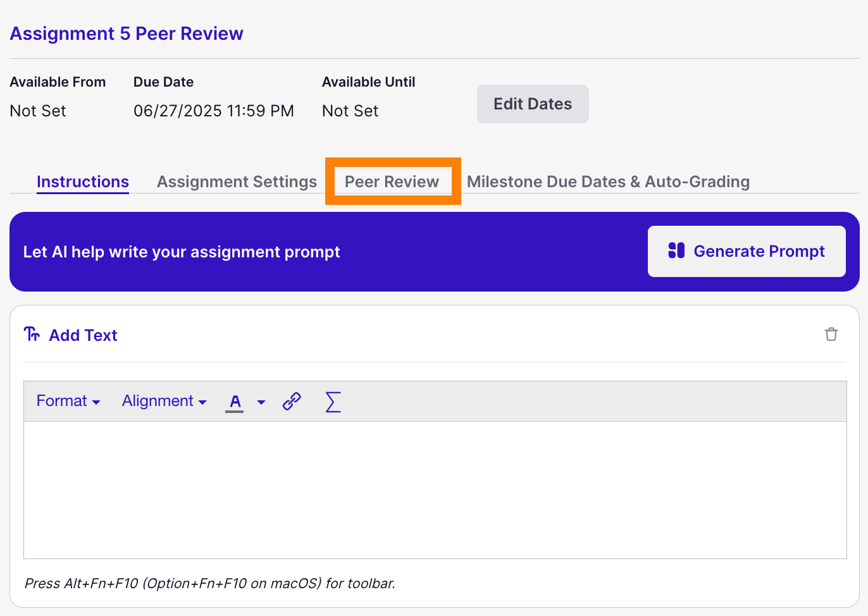Image resolution: width=868 pixels, height=616 pixels.
Task: Open the Alignment dropdown
Action: pos(164,401)
